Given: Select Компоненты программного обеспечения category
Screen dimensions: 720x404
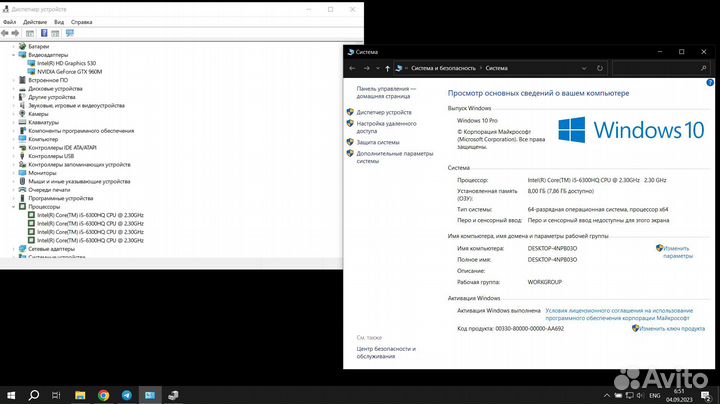Looking at the screenshot, I should click(x=81, y=131).
